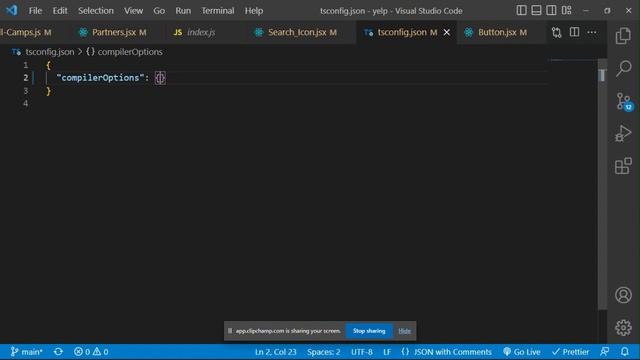Open the View menu
The image size is (640, 360).
click(x=133, y=11)
